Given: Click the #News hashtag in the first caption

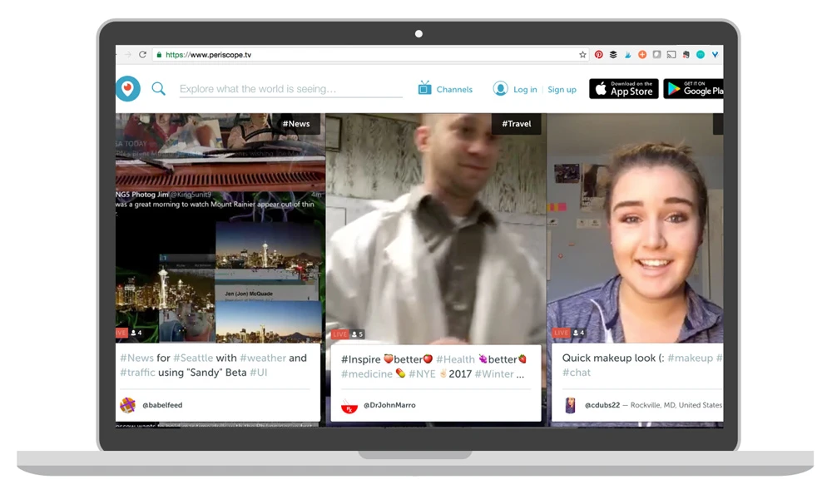Looking at the screenshot, I should point(137,358).
